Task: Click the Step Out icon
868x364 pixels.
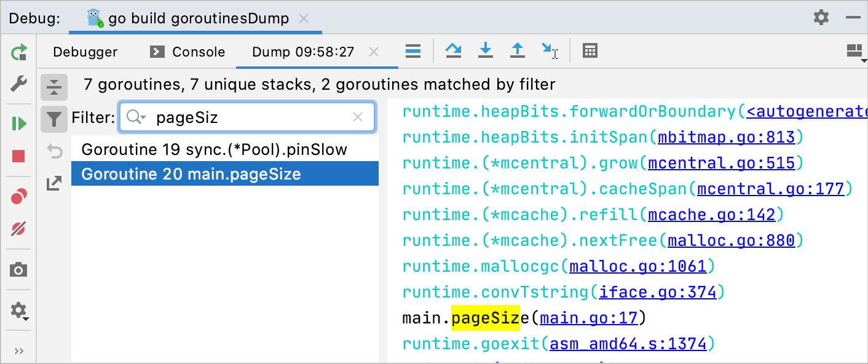Action: pyautogui.click(x=518, y=52)
